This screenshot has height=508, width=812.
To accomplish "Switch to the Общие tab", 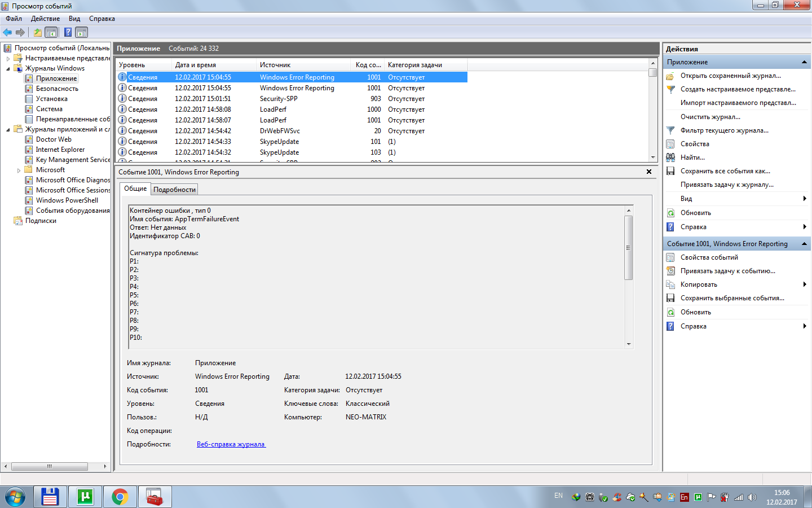I will (135, 189).
